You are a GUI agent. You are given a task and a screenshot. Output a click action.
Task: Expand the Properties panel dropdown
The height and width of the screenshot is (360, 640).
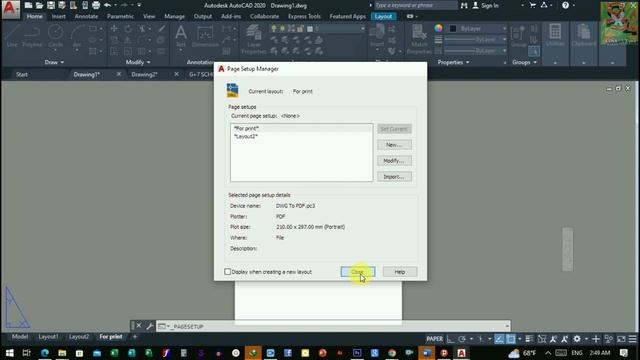453,62
